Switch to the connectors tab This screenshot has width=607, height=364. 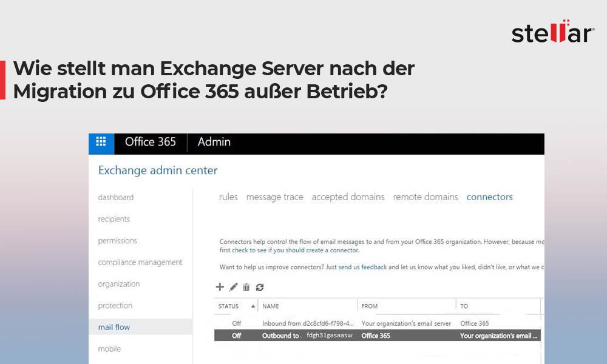pyautogui.click(x=490, y=197)
